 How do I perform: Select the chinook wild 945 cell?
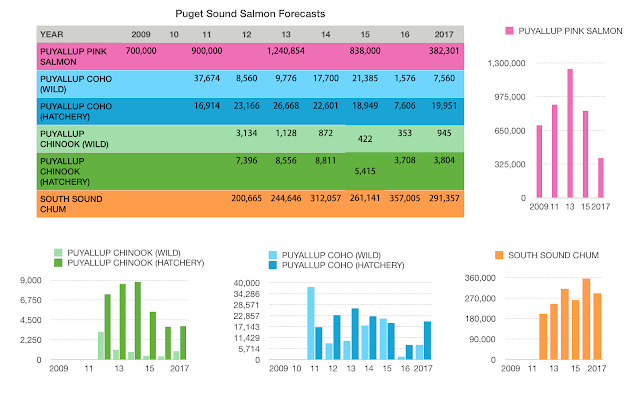(444, 133)
